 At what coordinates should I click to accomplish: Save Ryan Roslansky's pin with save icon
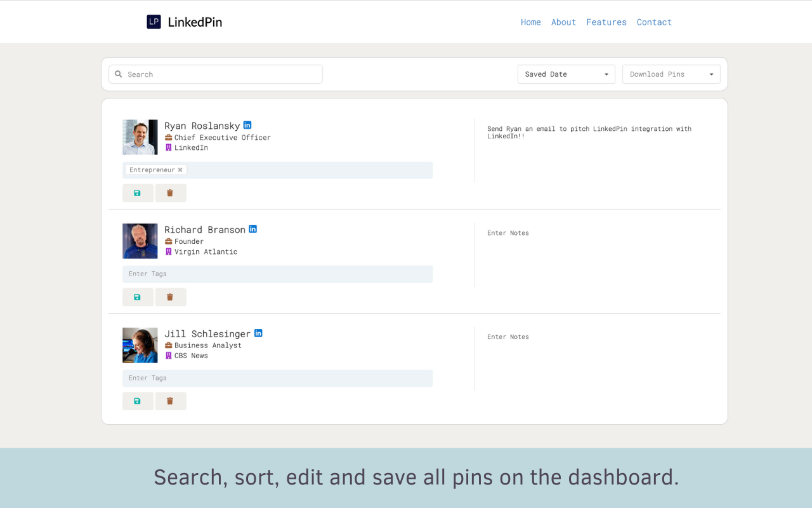coord(138,193)
